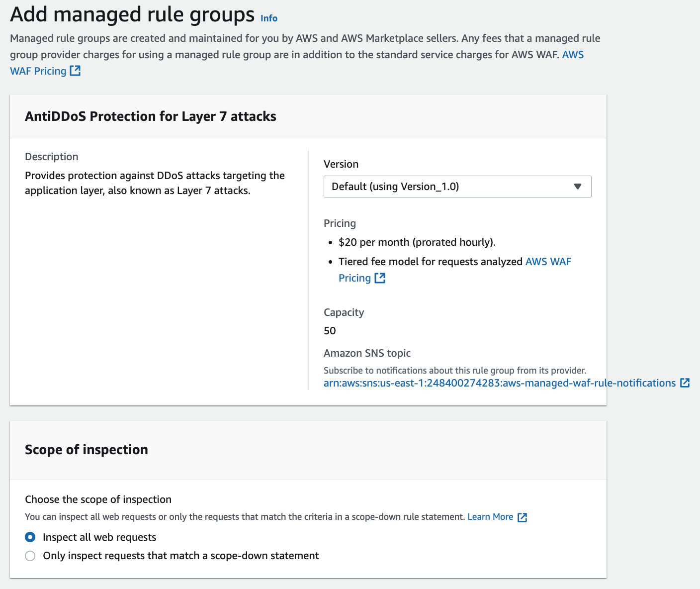
Task: Click the Capacity label
Action: [x=344, y=312]
